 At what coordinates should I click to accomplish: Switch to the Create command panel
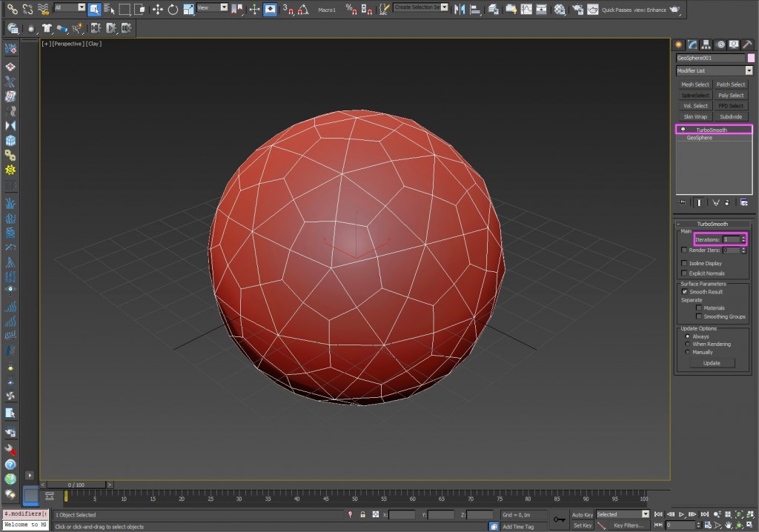click(x=677, y=44)
